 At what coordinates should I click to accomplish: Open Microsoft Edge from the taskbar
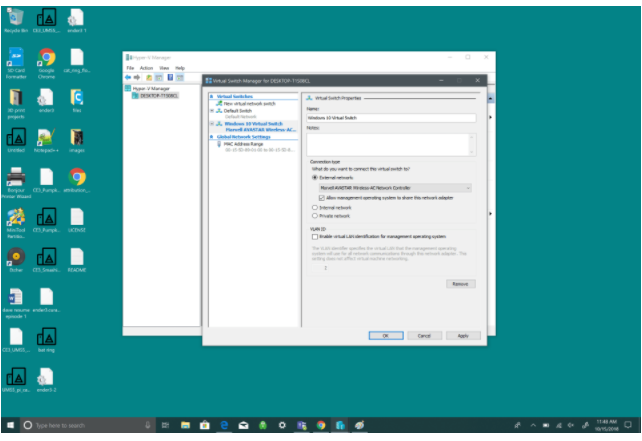pyautogui.click(x=224, y=425)
